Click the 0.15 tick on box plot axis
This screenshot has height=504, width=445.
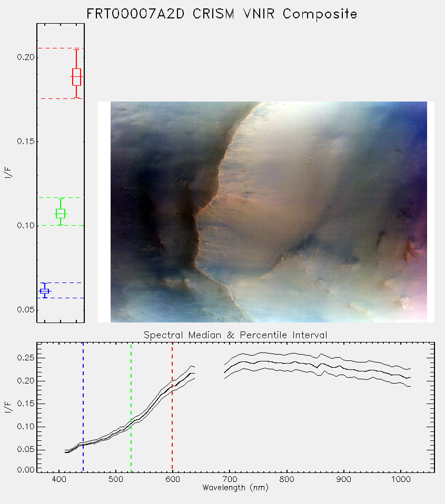(x=25, y=142)
